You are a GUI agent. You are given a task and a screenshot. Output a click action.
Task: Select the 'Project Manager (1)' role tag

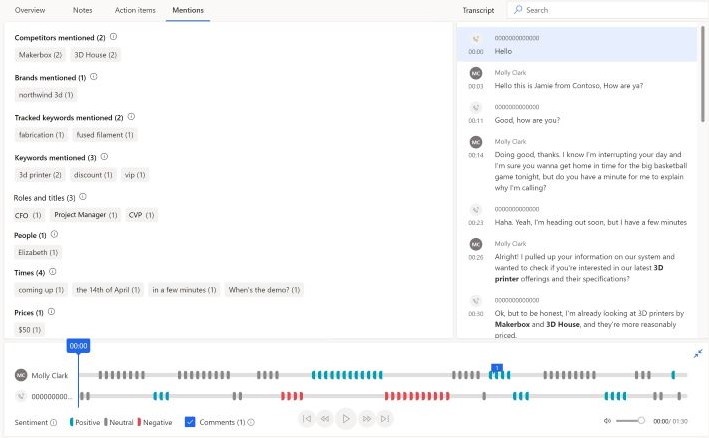pos(85,215)
